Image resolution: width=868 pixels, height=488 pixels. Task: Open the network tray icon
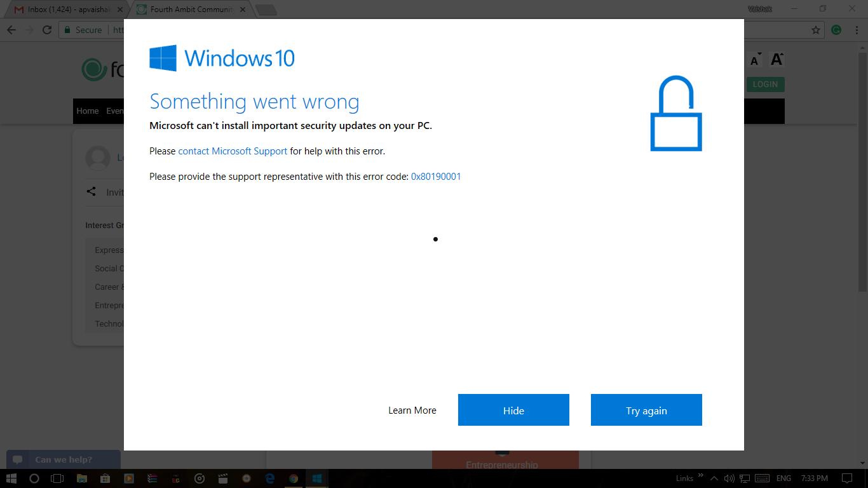744,478
